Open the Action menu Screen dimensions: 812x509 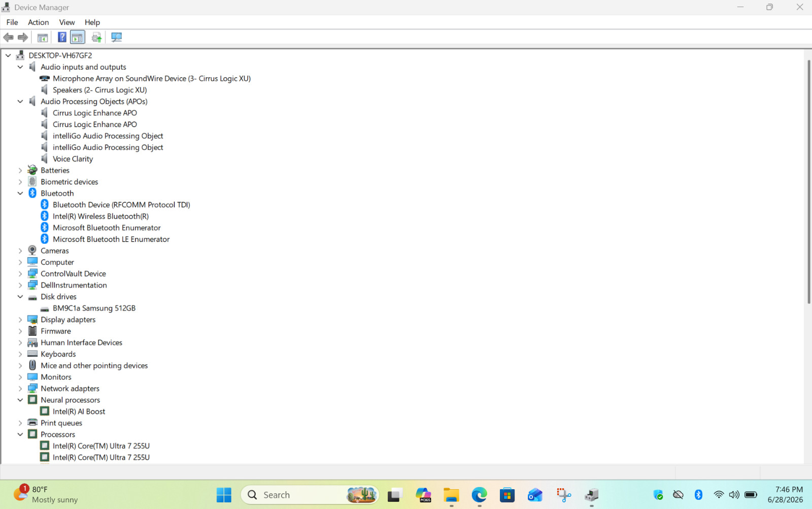tap(39, 22)
